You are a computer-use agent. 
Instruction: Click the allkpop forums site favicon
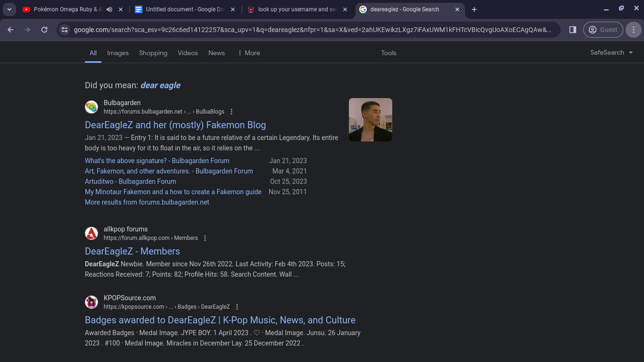tap(91, 233)
